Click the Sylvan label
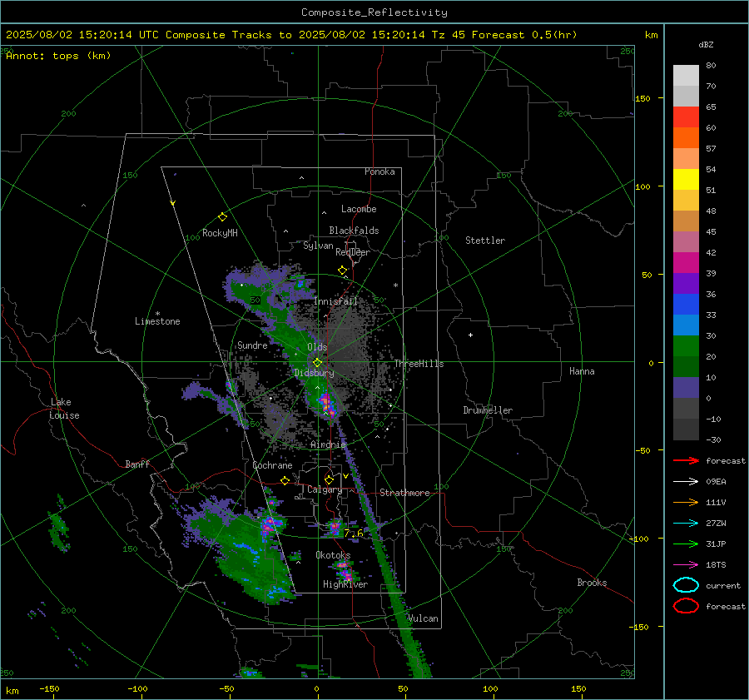 318,246
